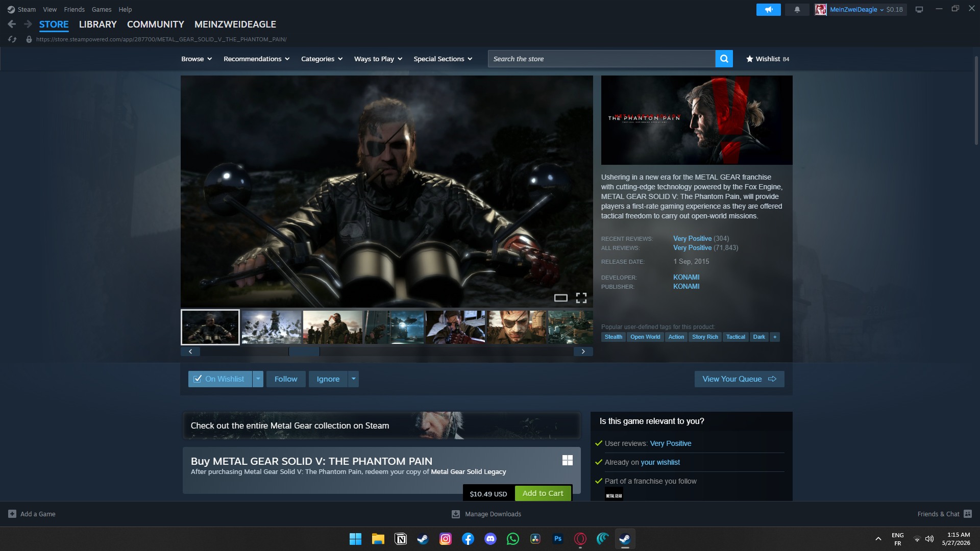Open Notion from the taskbar
The height and width of the screenshot is (551, 980).
point(401,539)
